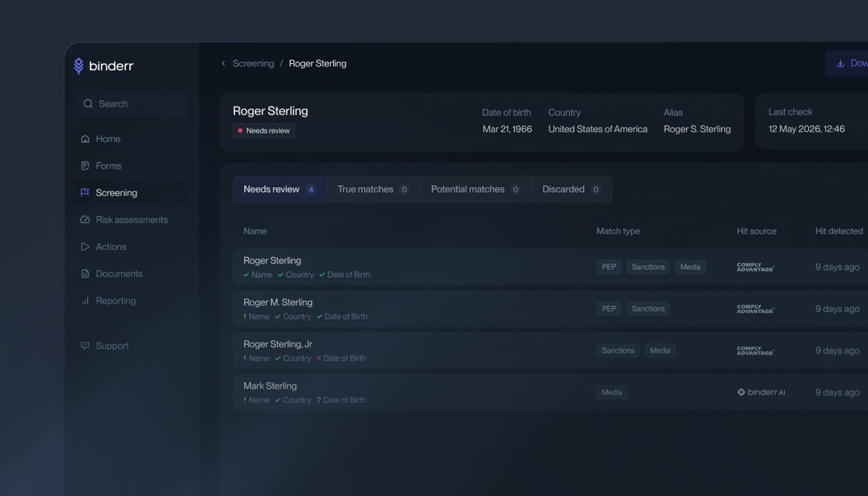Open the Home menu item
868x496 pixels.
click(131, 139)
